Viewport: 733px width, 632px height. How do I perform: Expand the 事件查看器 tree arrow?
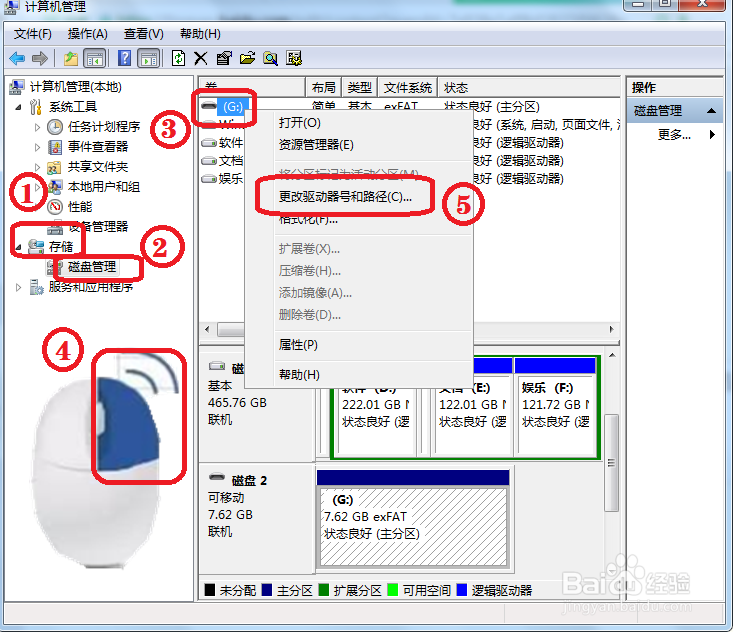click(x=37, y=147)
